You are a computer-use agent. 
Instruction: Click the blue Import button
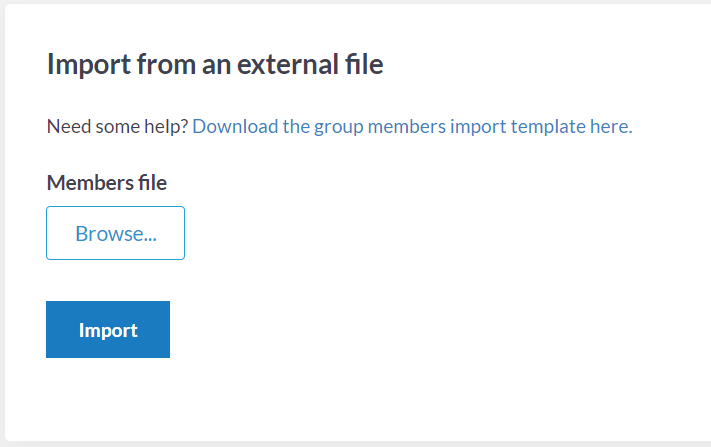(x=108, y=330)
